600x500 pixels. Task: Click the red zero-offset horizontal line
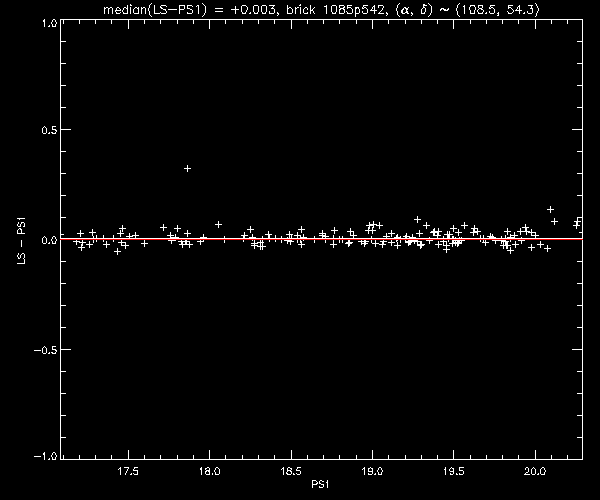coord(321,239)
